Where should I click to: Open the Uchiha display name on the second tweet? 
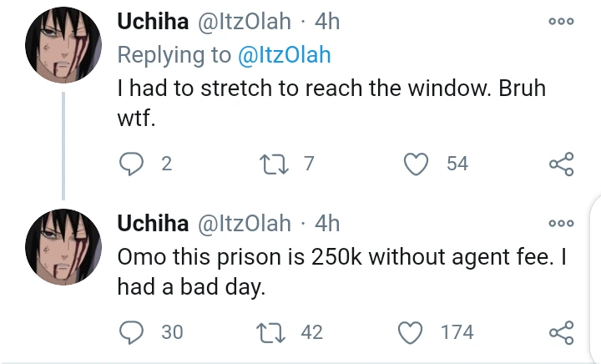[152, 223]
